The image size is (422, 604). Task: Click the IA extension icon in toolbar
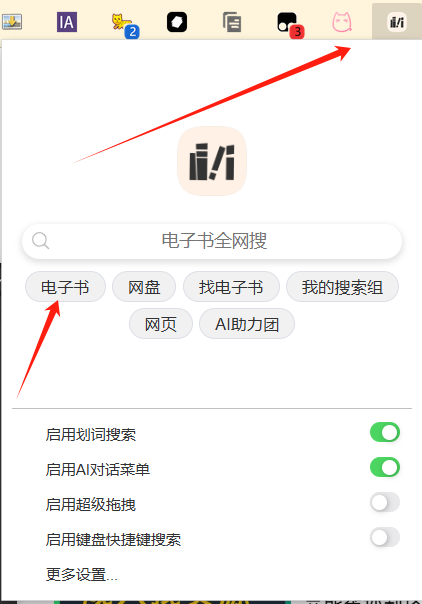click(x=67, y=22)
